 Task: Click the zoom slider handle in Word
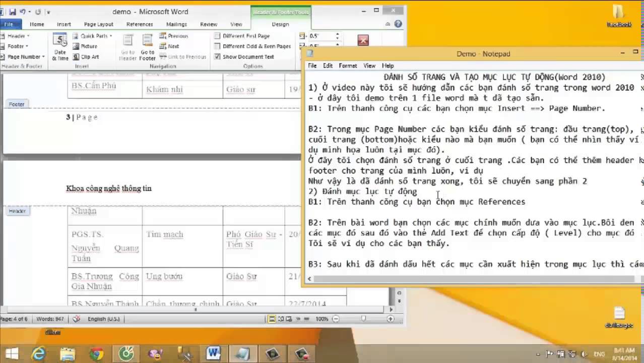coord(363,319)
